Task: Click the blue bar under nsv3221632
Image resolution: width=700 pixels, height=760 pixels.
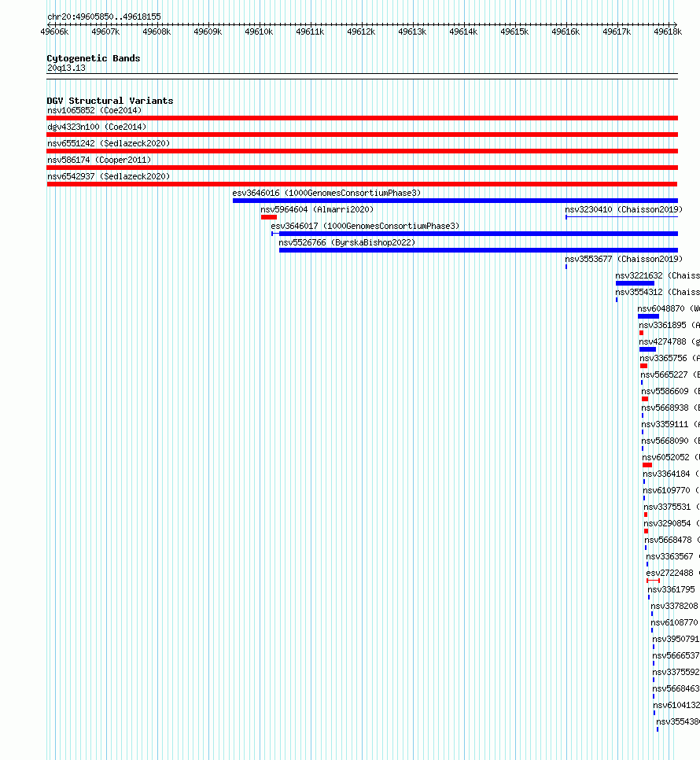Action: 635,283
